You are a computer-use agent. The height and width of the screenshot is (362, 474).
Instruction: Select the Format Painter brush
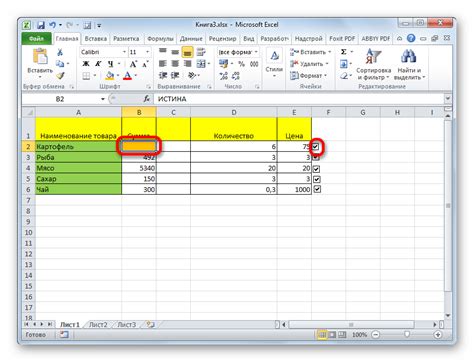(x=60, y=76)
